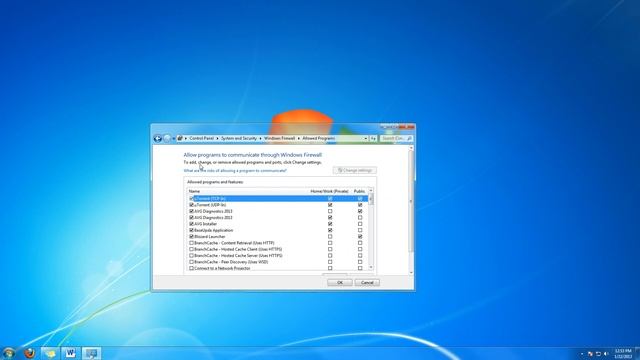Toggle Private checkbox for AVG Installer
Image resolution: width=640 pixels, height=360 pixels.
pyautogui.click(x=330, y=224)
